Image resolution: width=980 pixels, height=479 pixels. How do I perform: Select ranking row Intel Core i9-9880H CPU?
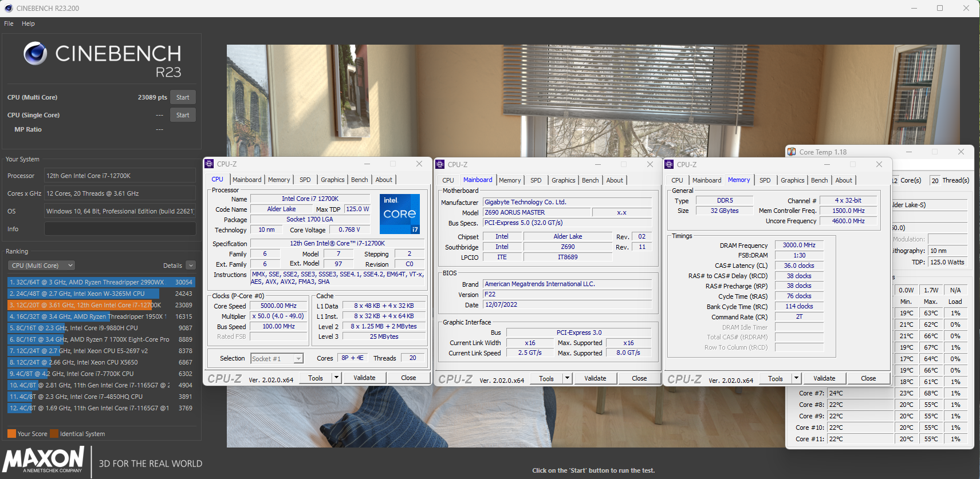click(x=101, y=328)
